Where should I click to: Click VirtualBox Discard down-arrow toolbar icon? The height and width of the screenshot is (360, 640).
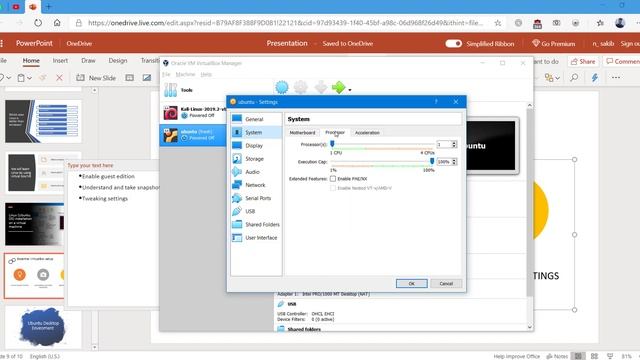[x=320, y=87]
